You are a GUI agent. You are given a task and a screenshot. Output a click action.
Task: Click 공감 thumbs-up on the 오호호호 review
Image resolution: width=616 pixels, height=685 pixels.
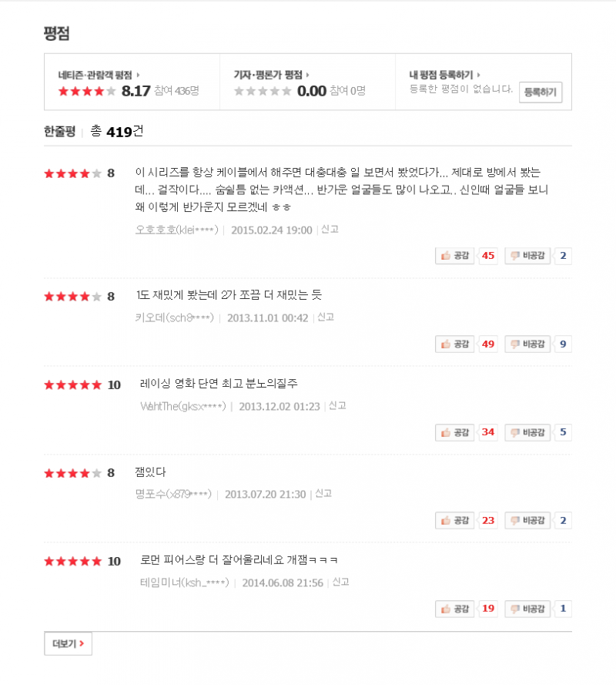[x=454, y=256]
